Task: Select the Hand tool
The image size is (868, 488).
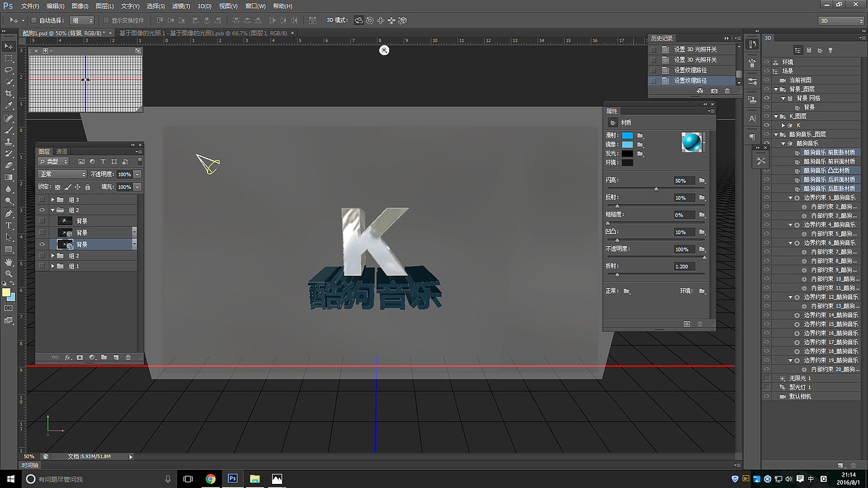Action: pyautogui.click(x=9, y=262)
